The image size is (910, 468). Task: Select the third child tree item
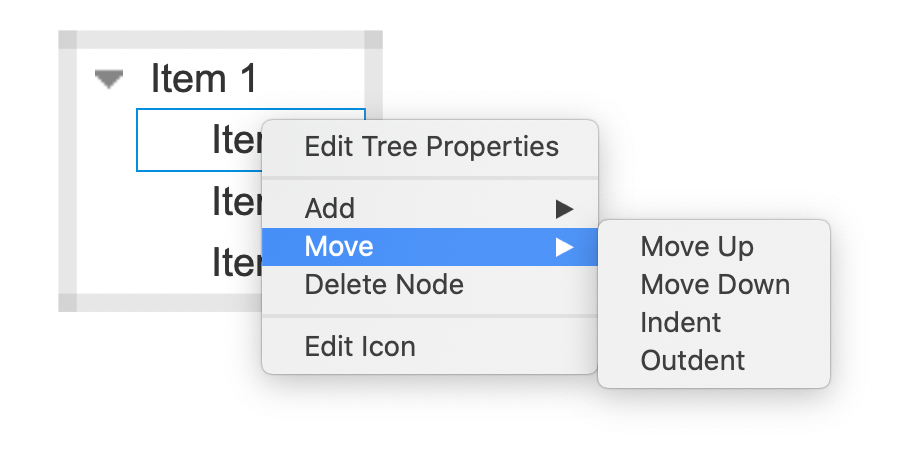click(237, 262)
